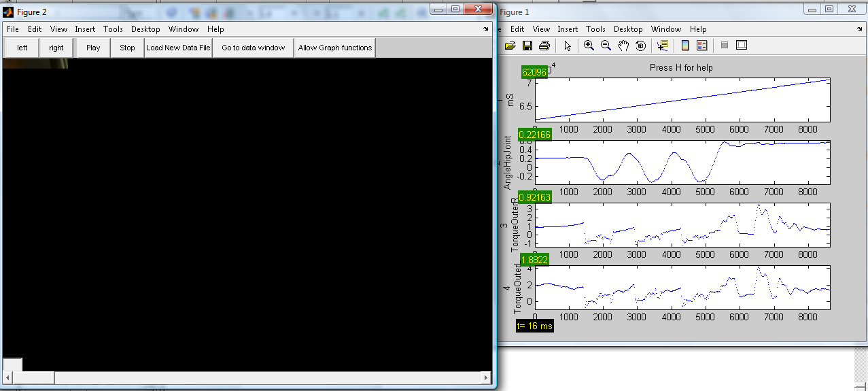Click the Allow Graph functions button
Viewport: 868px width, 391px height.
pos(334,48)
